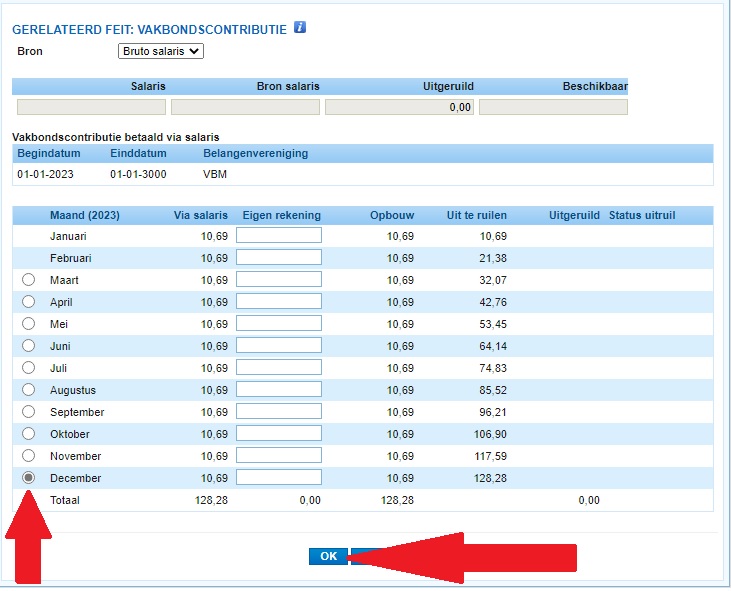Select the September radio button
Image resolution: width=731 pixels, height=591 pixels.
pos(28,412)
